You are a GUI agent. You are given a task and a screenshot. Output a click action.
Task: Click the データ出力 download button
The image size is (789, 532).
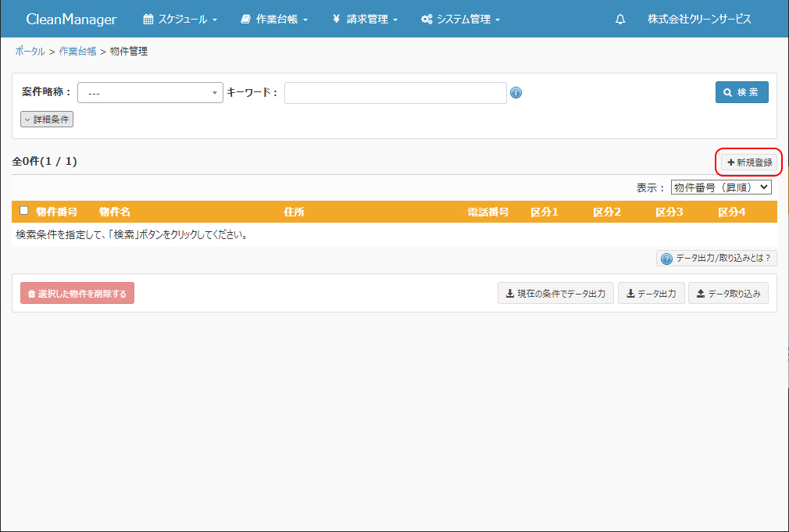tap(651, 294)
